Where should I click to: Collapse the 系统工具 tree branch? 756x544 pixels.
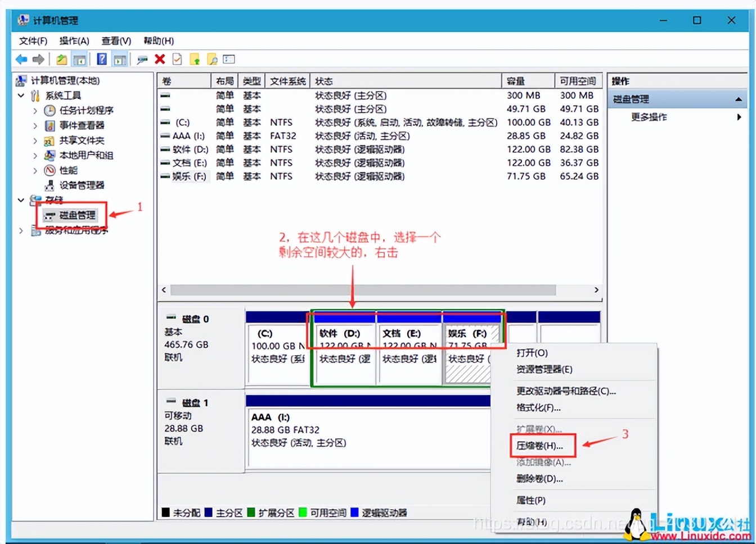pyautogui.click(x=21, y=96)
